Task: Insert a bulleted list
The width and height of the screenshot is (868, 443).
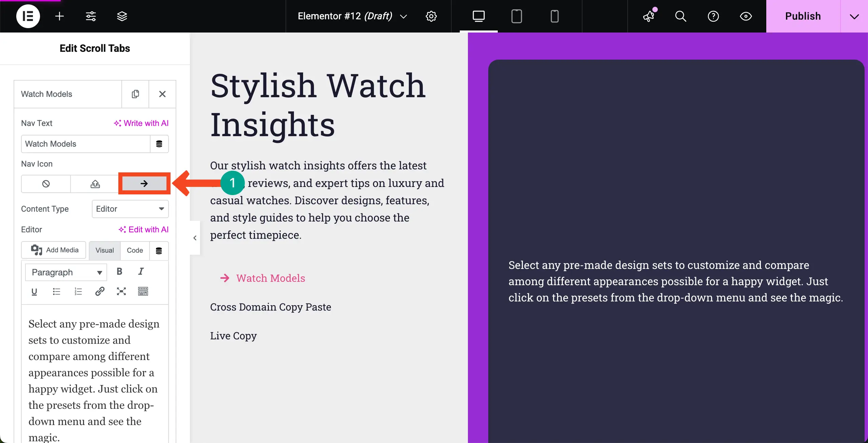Action: click(x=56, y=291)
